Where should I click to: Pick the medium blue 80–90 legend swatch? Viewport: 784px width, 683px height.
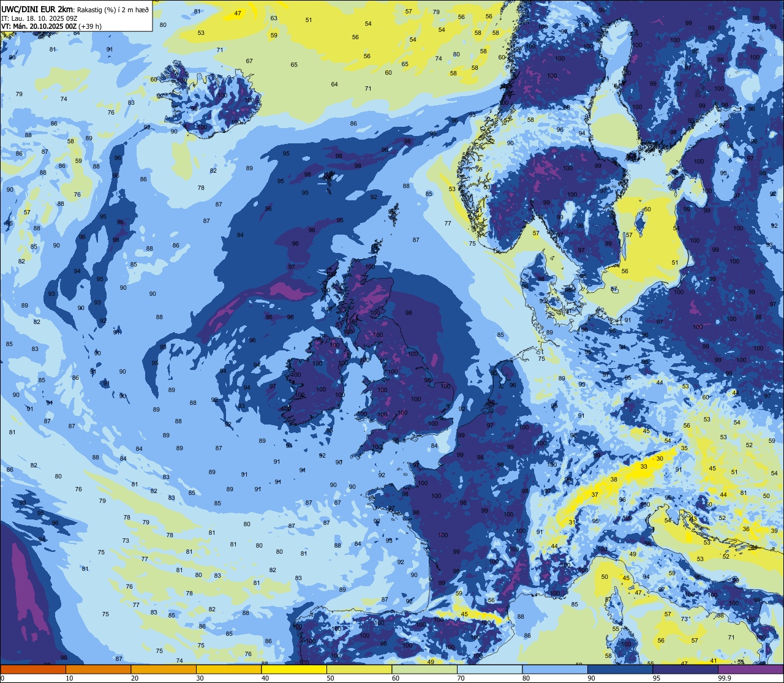(555, 669)
